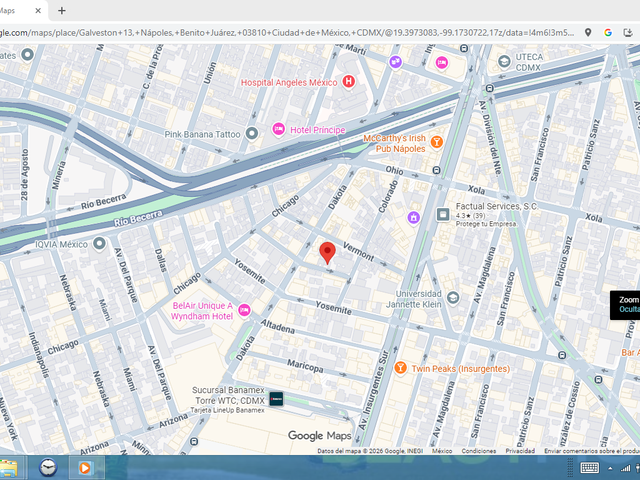Click "McCarthy's Irish Pub Nápoles" label text
Viewport: 640px width, 480px height.
click(394, 143)
